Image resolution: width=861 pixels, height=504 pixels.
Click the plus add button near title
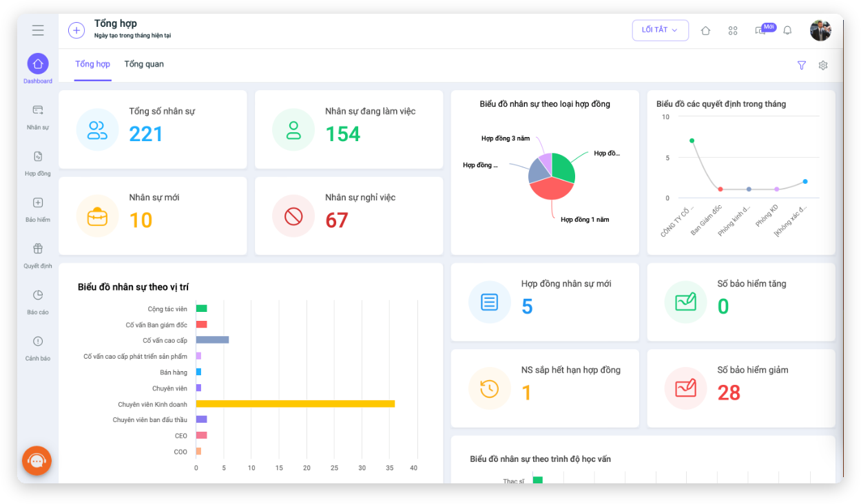pos(76,30)
